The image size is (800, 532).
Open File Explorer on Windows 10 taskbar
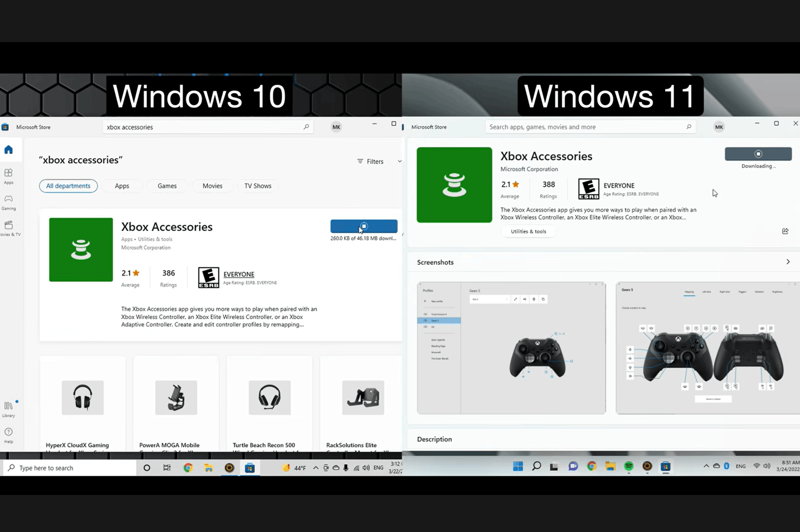[x=209, y=468]
